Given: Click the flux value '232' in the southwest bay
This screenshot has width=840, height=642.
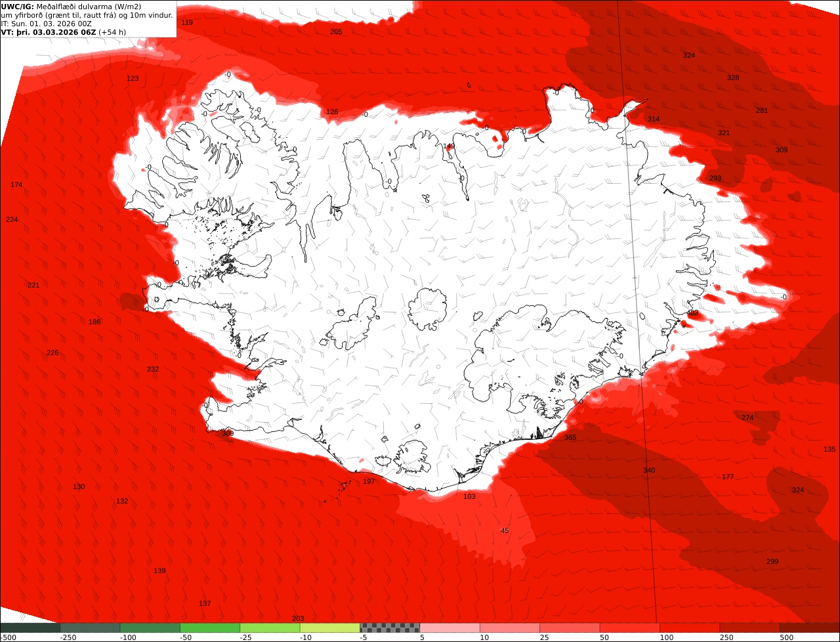Looking at the screenshot, I should (153, 370).
